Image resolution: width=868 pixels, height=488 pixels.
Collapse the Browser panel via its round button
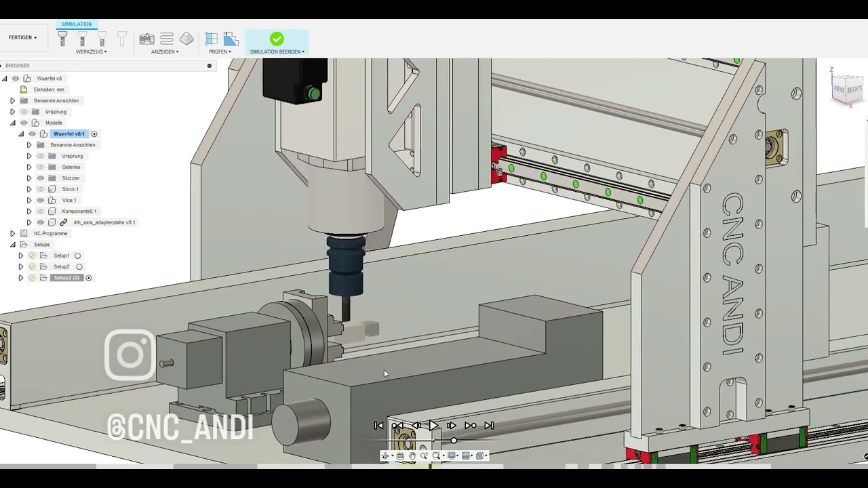pos(210,66)
